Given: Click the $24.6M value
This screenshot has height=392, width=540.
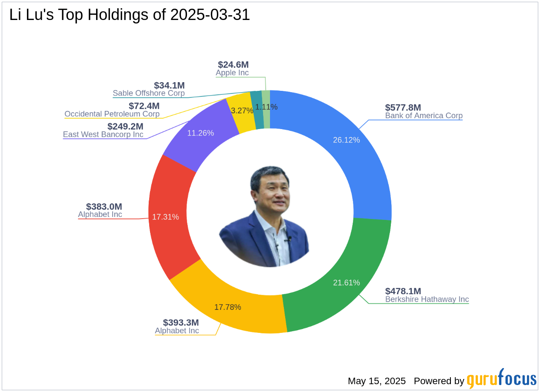Looking at the screenshot, I should pos(233,64).
